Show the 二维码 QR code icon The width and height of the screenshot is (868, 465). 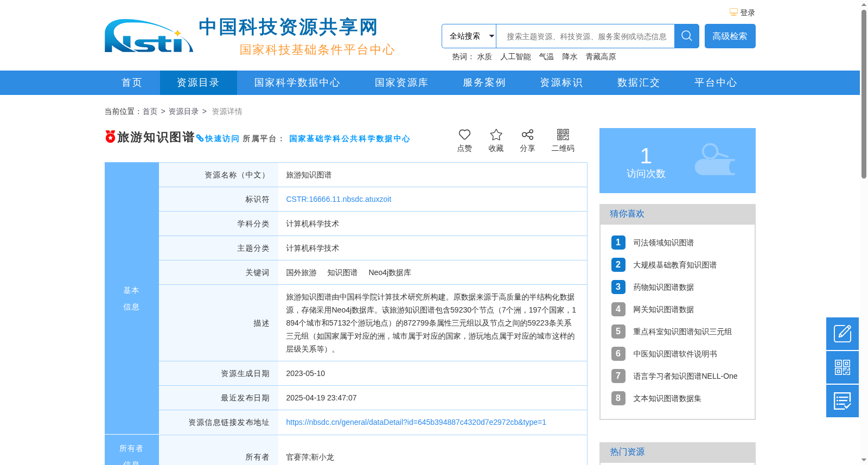click(563, 135)
